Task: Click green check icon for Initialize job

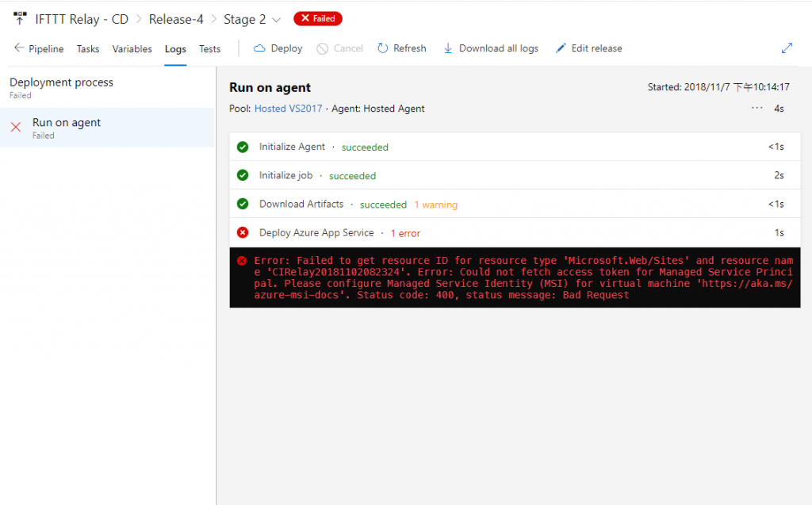Action: point(243,175)
